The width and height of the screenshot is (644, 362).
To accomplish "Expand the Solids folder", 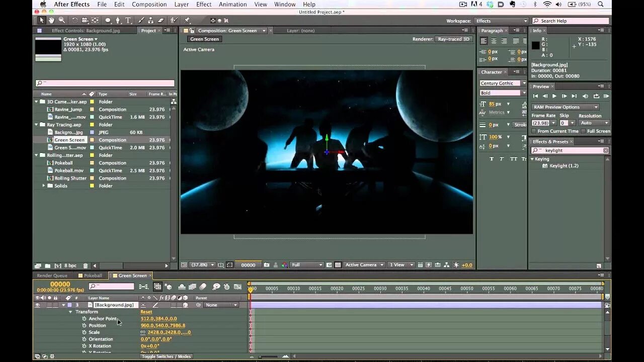I will point(43,186).
